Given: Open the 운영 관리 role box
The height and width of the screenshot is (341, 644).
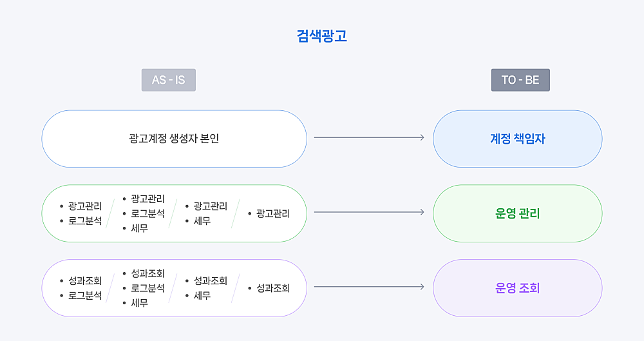Looking at the screenshot, I should 518,213.
